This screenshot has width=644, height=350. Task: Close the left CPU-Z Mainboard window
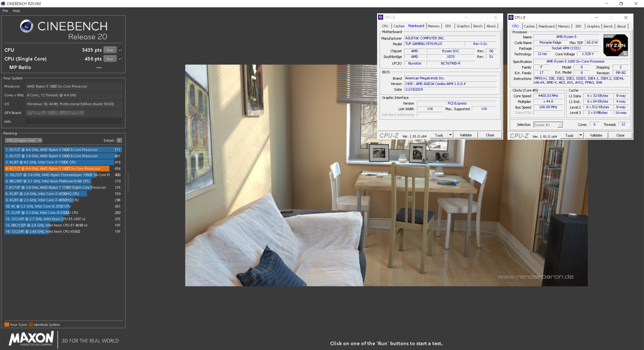tap(495, 17)
